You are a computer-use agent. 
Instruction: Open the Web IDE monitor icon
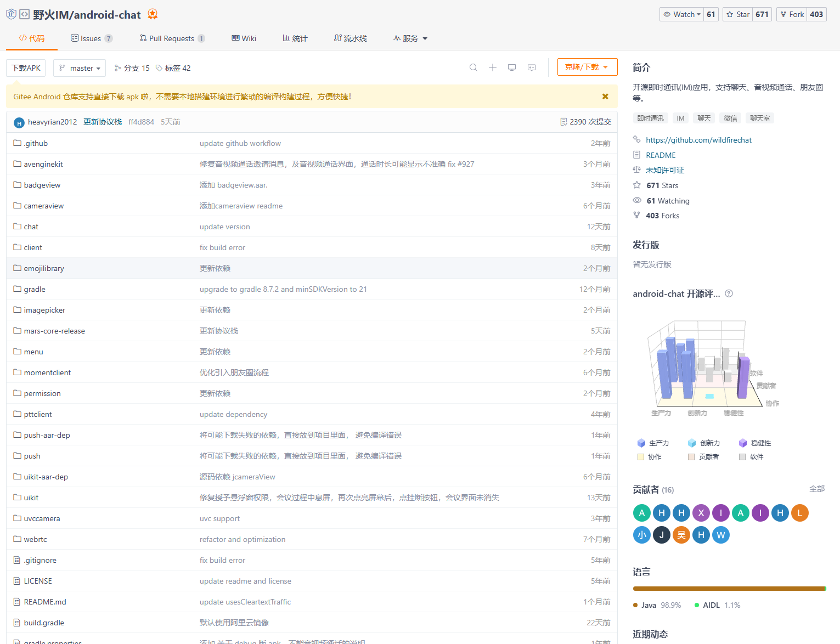point(512,67)
